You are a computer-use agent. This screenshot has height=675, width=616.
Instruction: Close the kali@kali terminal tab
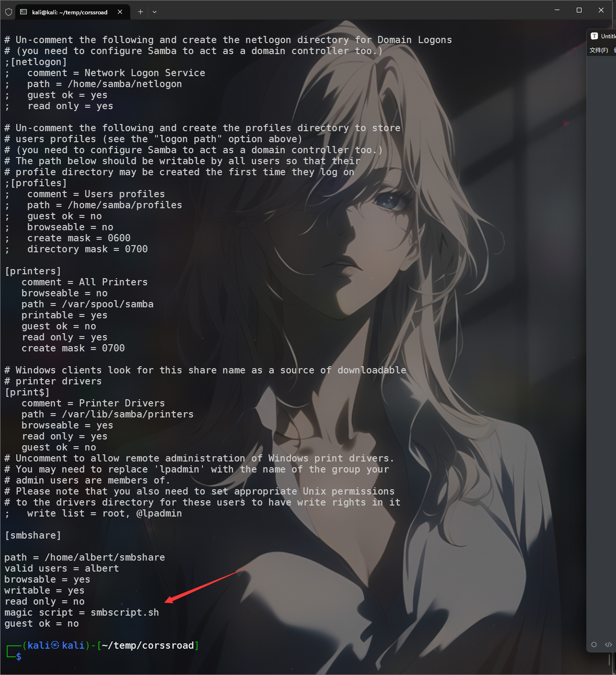point(120,11)
